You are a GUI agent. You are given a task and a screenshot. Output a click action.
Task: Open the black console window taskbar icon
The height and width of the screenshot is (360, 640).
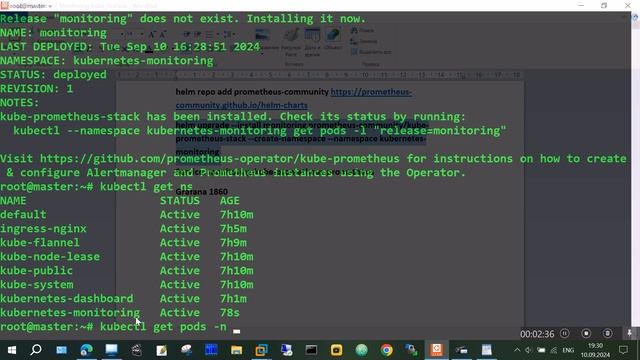point(311,350)
